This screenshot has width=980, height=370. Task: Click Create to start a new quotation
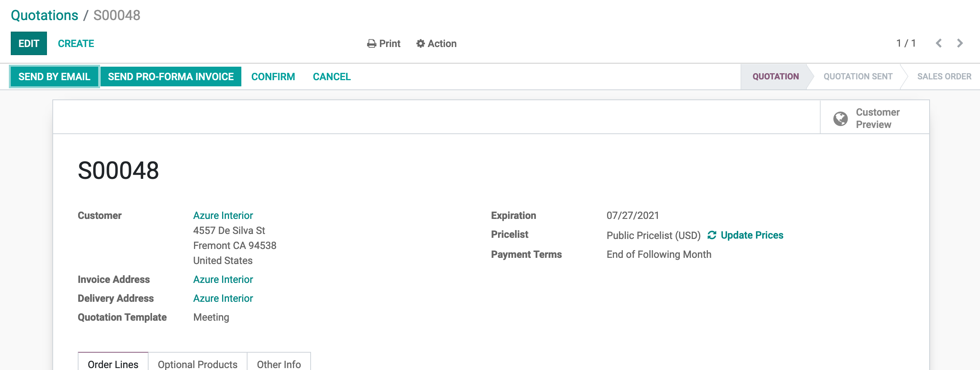coord(76,44)
